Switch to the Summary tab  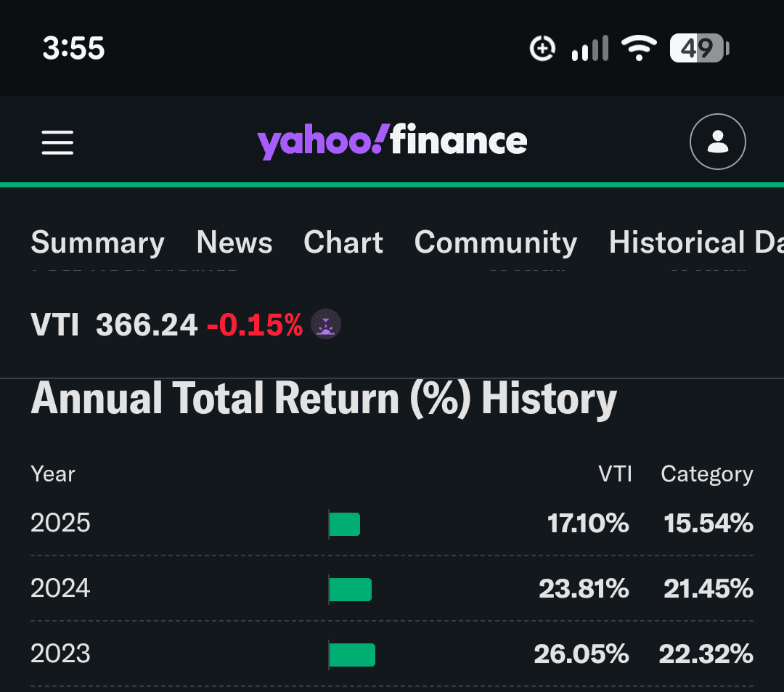97,243
